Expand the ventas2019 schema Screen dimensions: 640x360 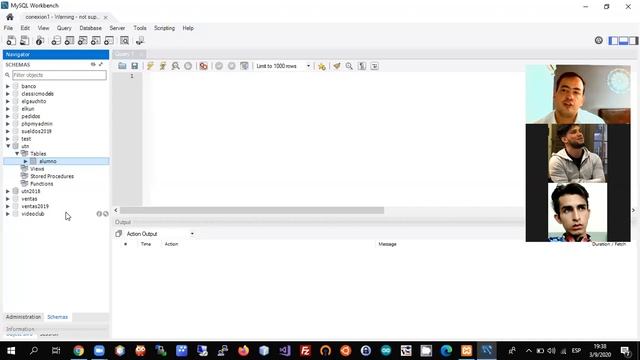pyautogui.click(x=8, y=206)
